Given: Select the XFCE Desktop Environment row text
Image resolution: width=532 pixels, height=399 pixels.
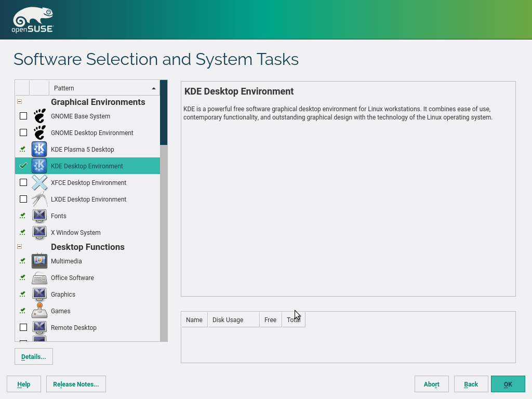Looking at the screenshot, I should click(x=88, y=182).
